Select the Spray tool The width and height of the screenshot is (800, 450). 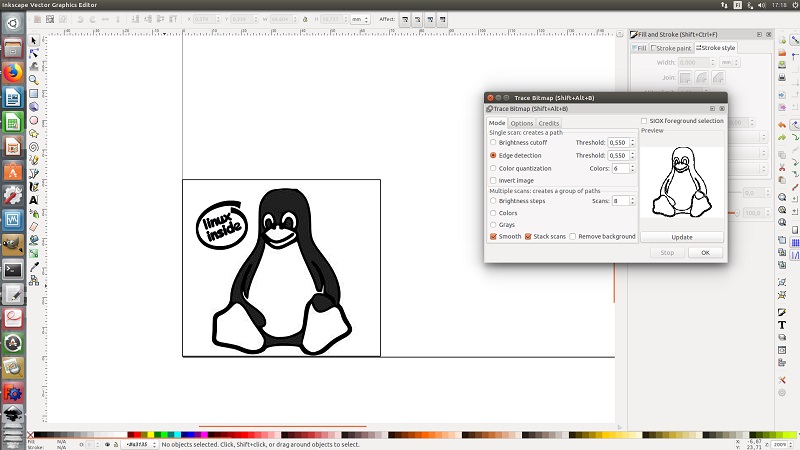pos(34,213)
